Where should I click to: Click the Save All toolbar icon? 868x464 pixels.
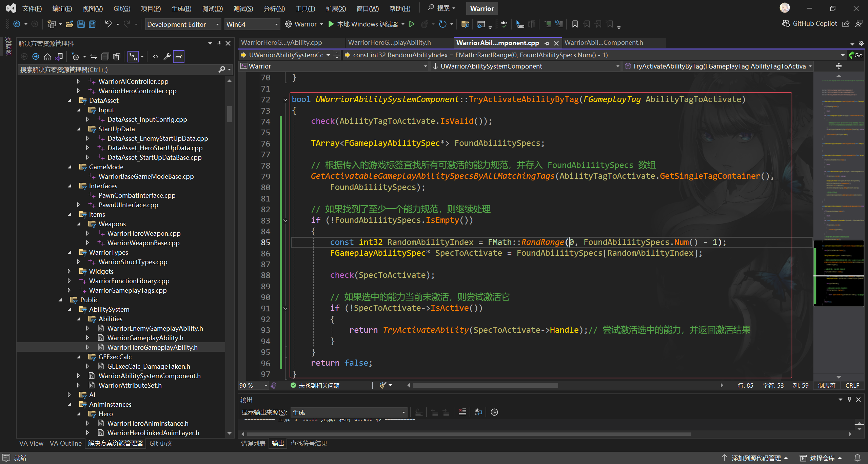pos(93,24)
